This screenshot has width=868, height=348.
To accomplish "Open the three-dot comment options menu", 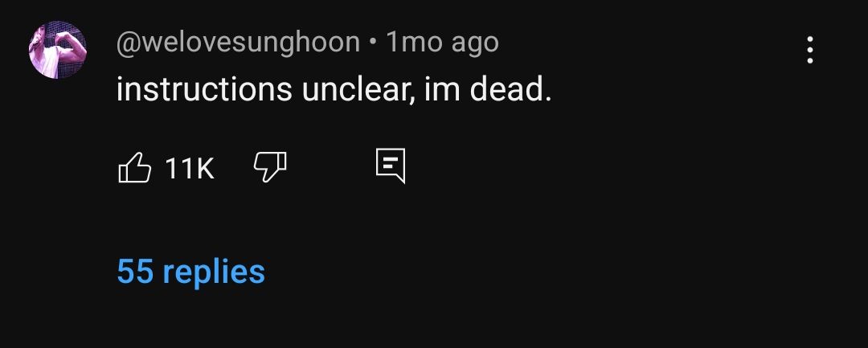I will [x=810, y=50].
